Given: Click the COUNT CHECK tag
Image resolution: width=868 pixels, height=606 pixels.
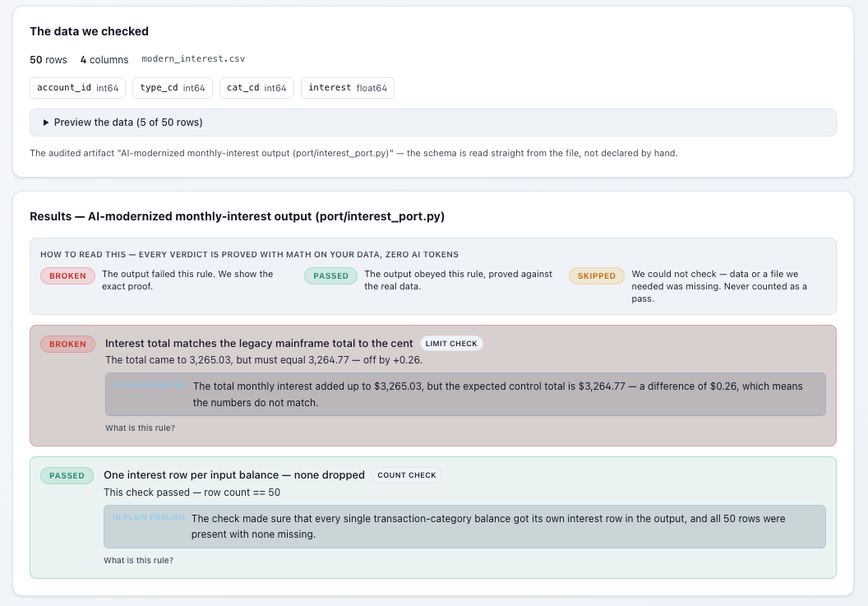Looking at the screenshot, I should tap(407, 475).
